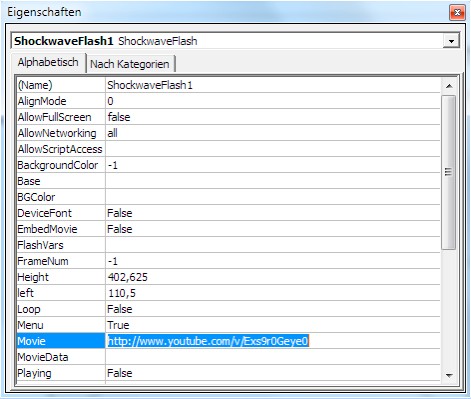
Task: Click the DeviceFont value False
Action: point(273,213)
